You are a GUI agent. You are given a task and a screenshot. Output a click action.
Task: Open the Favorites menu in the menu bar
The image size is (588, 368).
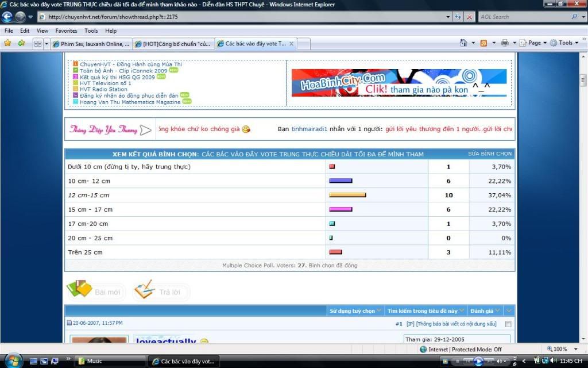pyautogui.click(x=66, y=30)
